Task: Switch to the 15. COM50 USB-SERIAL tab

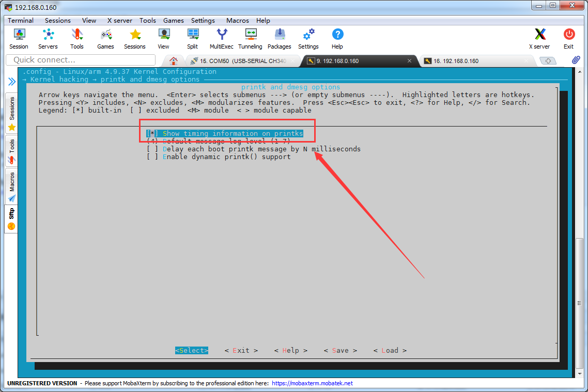Action: (243, 61)
